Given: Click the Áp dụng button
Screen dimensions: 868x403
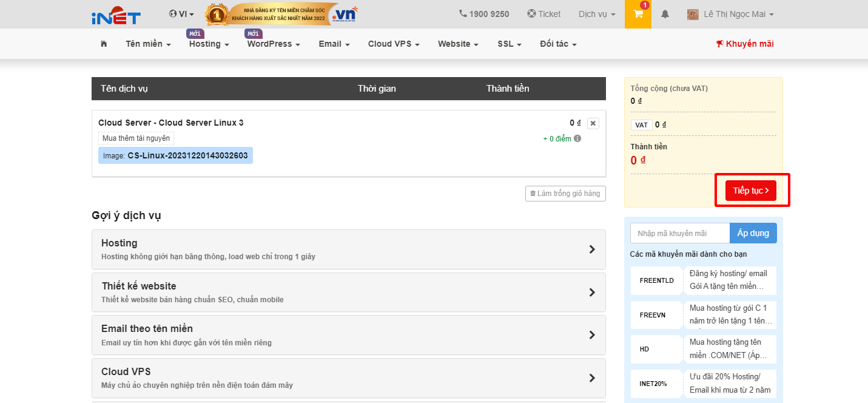Looking at the screenshot, I should click(x=753, y=233).
